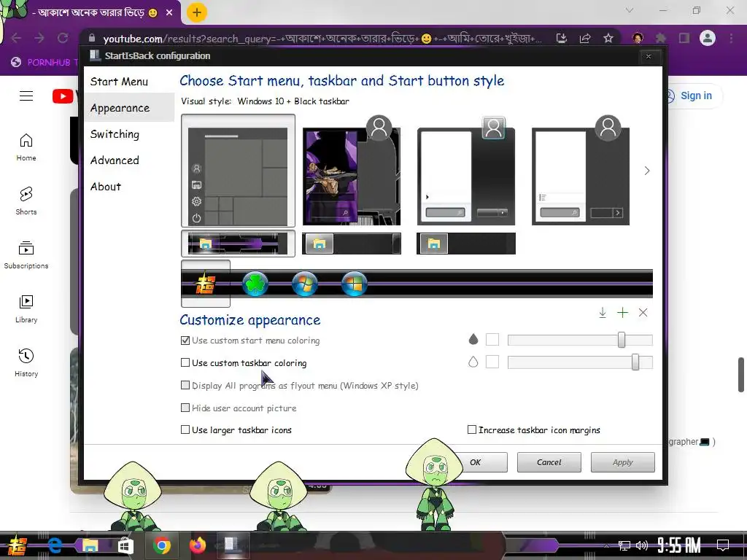Open notification center in system tray
This screenshot has width=747, height=560.
[x=723, y=545]
